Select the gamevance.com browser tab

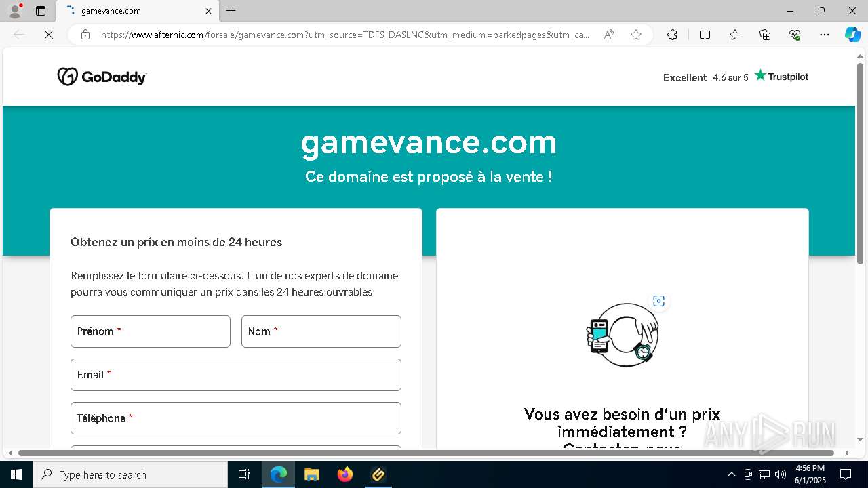click(x=138, y=11)
